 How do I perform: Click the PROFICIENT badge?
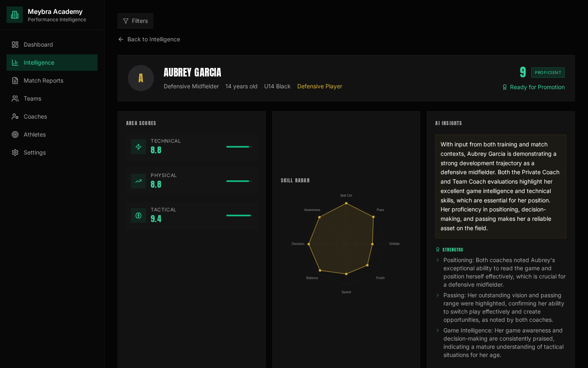pos(548,72)
